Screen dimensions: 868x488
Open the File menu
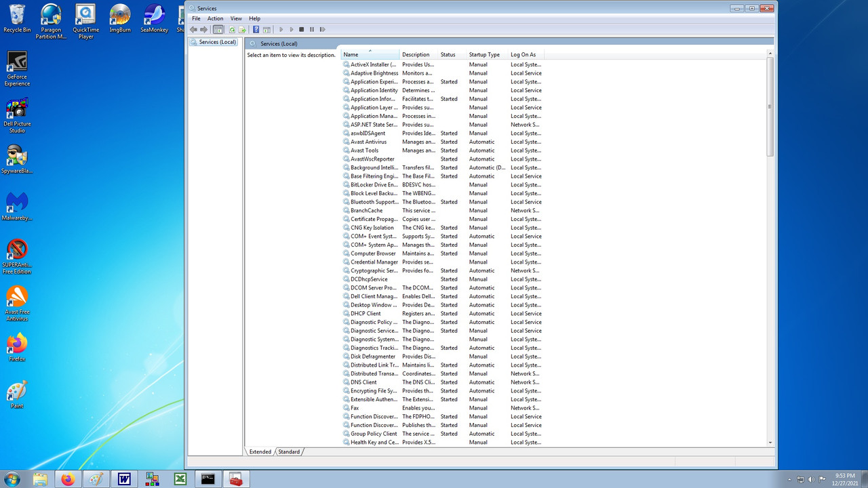point(196,18)
